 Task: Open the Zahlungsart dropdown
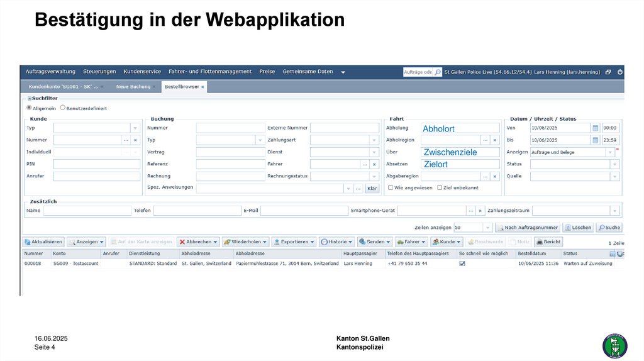tap(374, 140)
